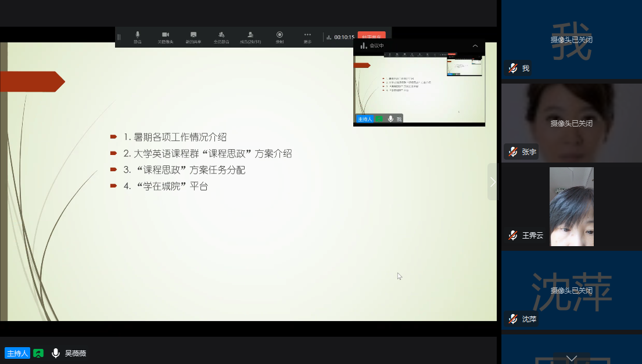Select 张宇's video tile
642x364 pixels.
pyautogui.click(x=572, y=122)
